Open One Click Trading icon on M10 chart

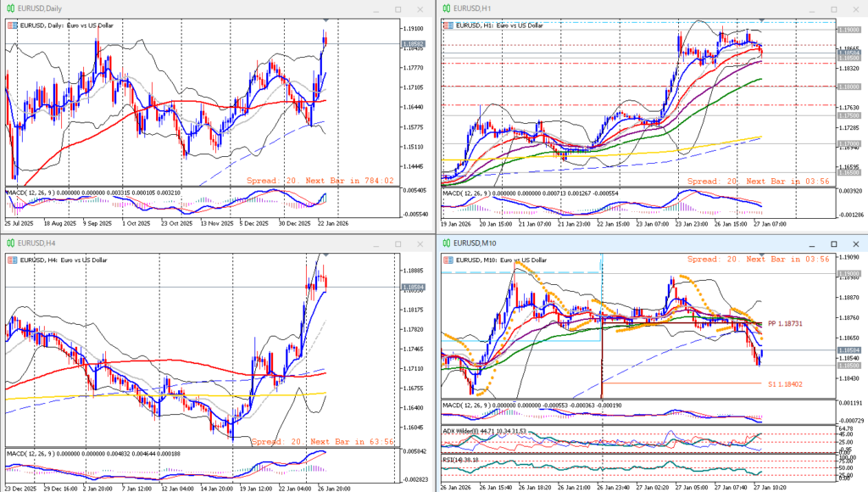(448, 261)
